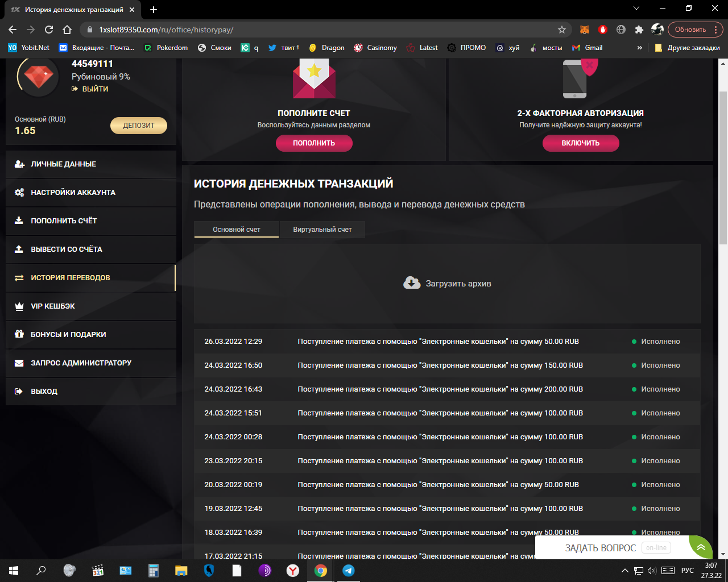Open Tor Browser from the taskbar
This screenshot has height=582, width=728.
pyautogui.click(x=265, y=571)
